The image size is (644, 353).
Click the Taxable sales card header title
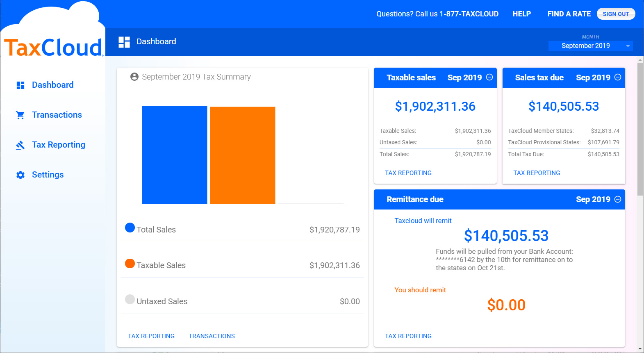tap(411, 77)
